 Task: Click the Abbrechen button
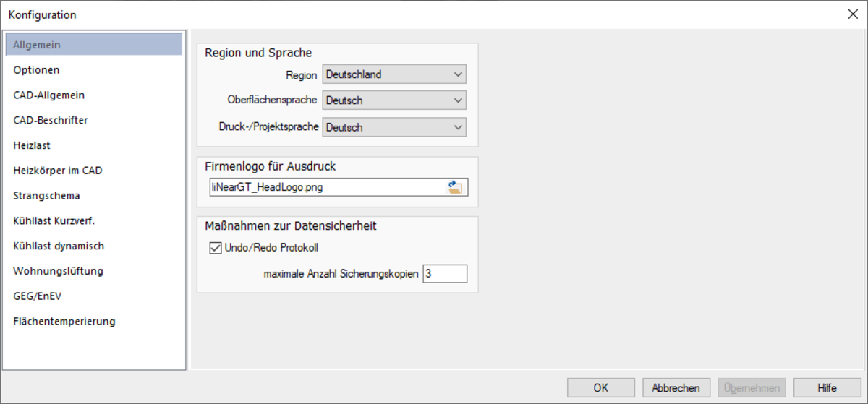tap(676, 388)
